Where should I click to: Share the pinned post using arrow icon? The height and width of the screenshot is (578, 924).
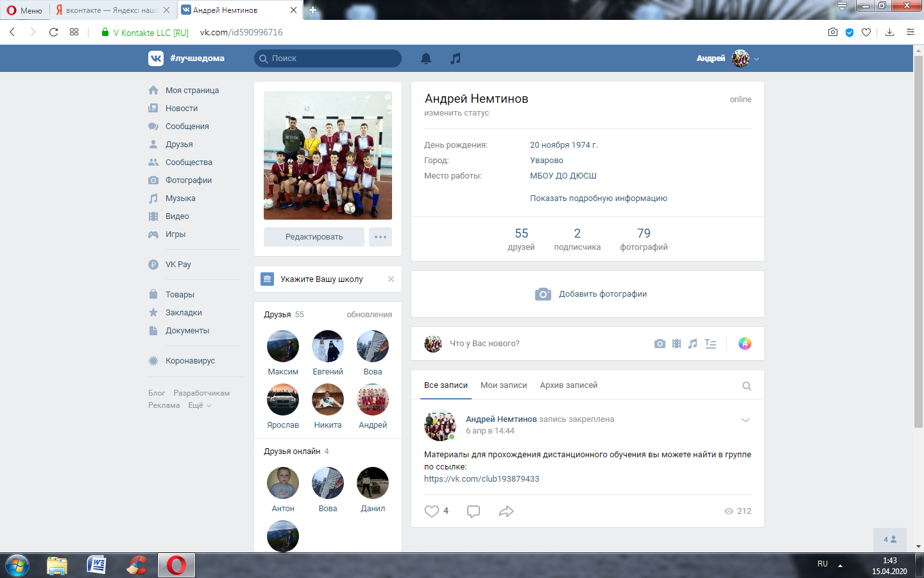[x=506, y=511]
